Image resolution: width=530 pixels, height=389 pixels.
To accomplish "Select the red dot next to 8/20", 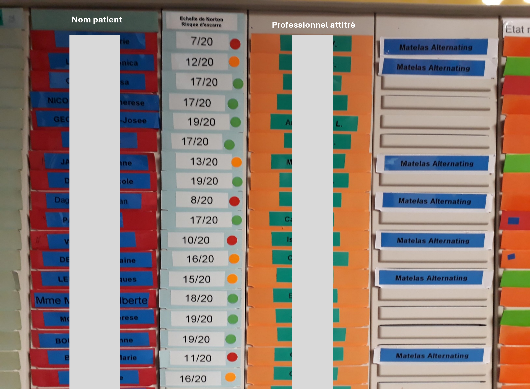I will [x=234, y=201].
